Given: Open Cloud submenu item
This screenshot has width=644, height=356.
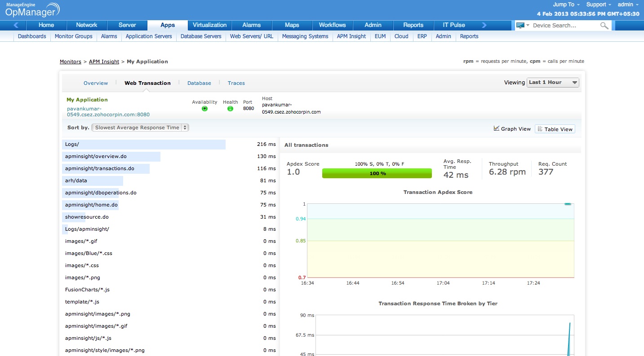Looking at the screenshot, I should tap(401, 36).
